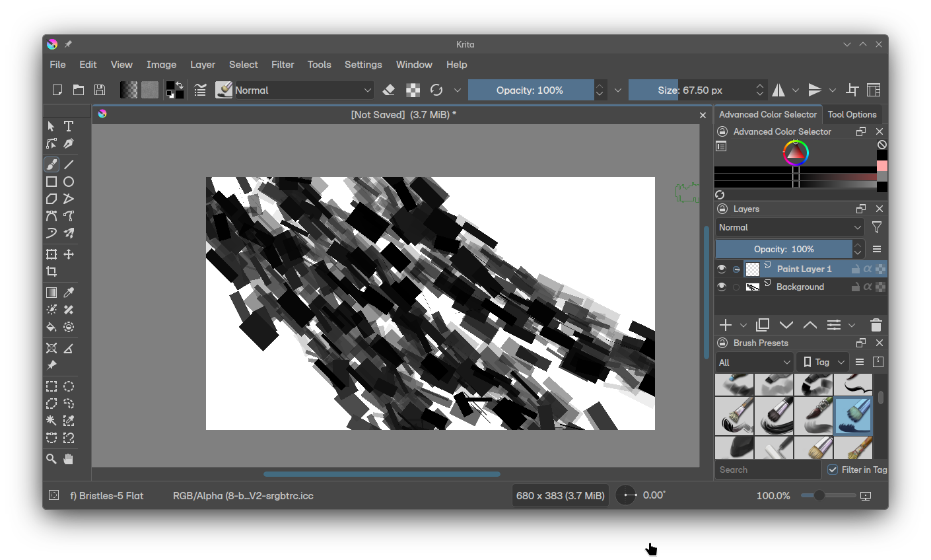This screenshot has width=931, height=560.
Task: Select the Crop tool
Action: point(52,271)
